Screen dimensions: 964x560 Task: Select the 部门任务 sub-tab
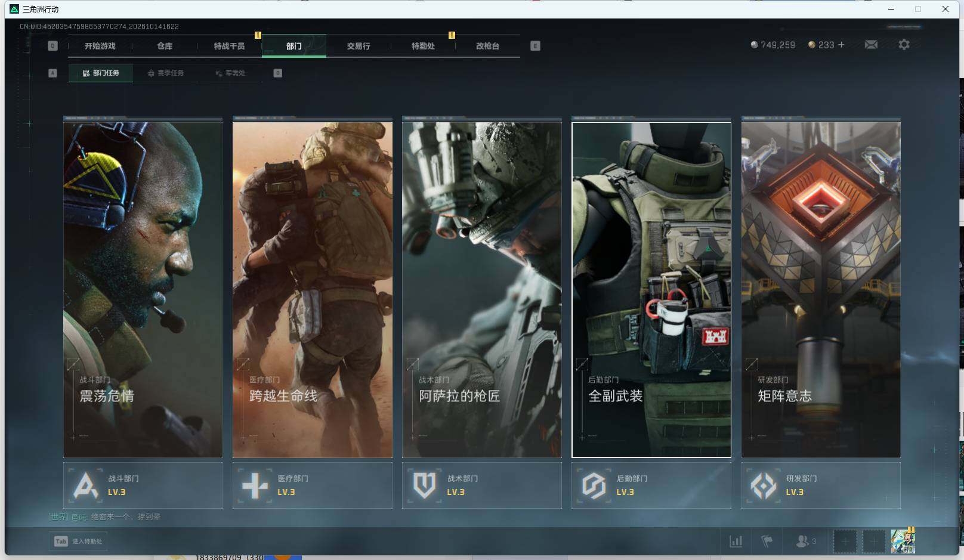[x=101, y=73]
